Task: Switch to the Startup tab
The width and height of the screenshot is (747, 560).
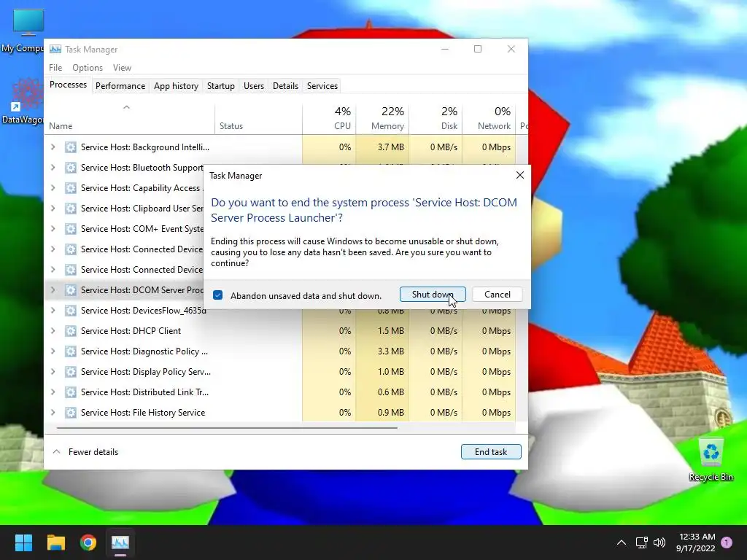Action: point(220,86)
